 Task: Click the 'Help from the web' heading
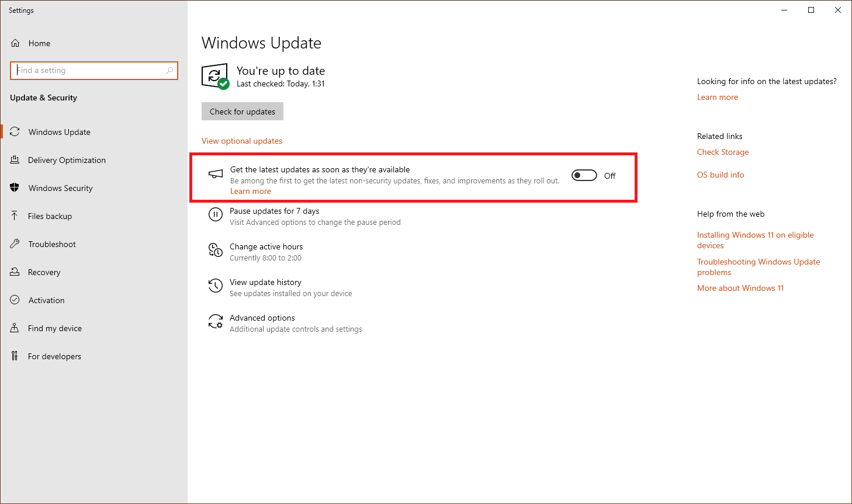731,214
